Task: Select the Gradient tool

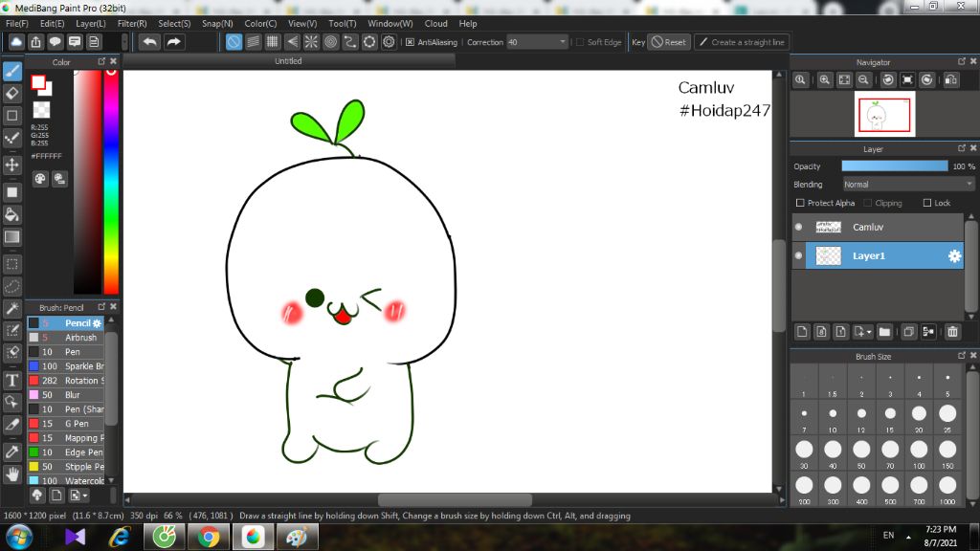Action: [11, 237]
